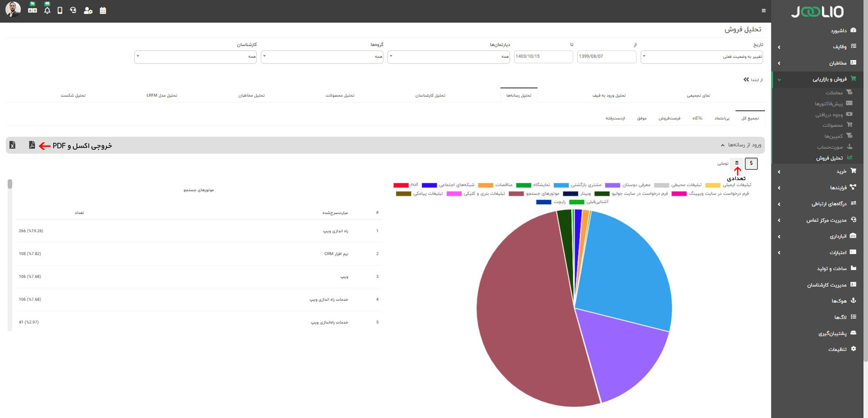Viewport: 868px width, 418px height.
Task: Export the report to Excel
Action: tap(13, 145)
